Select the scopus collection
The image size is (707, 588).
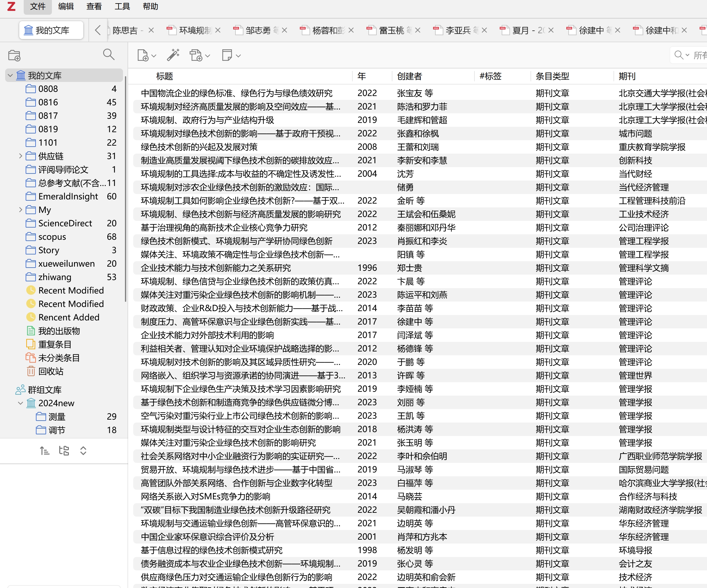(52, 237)
